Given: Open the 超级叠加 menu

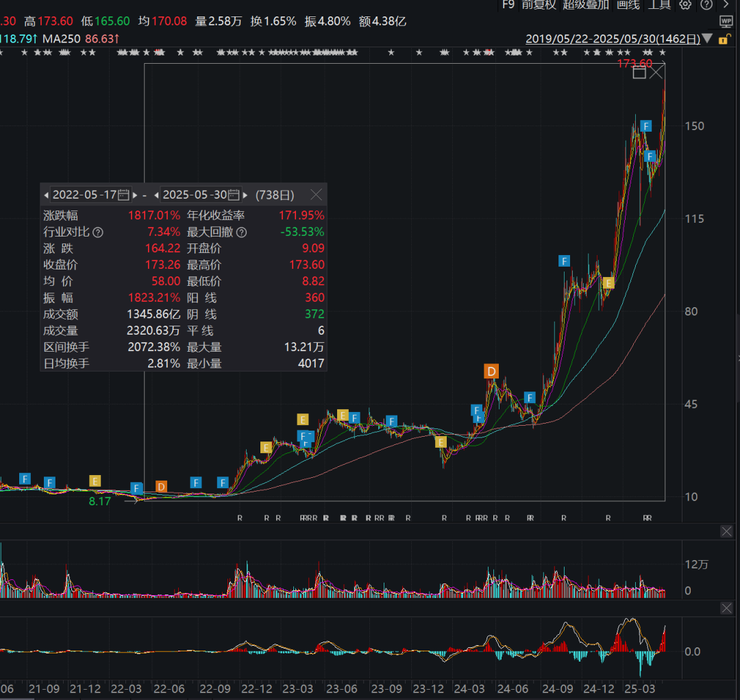Looking at the screenshot, I should coord(586,5).
